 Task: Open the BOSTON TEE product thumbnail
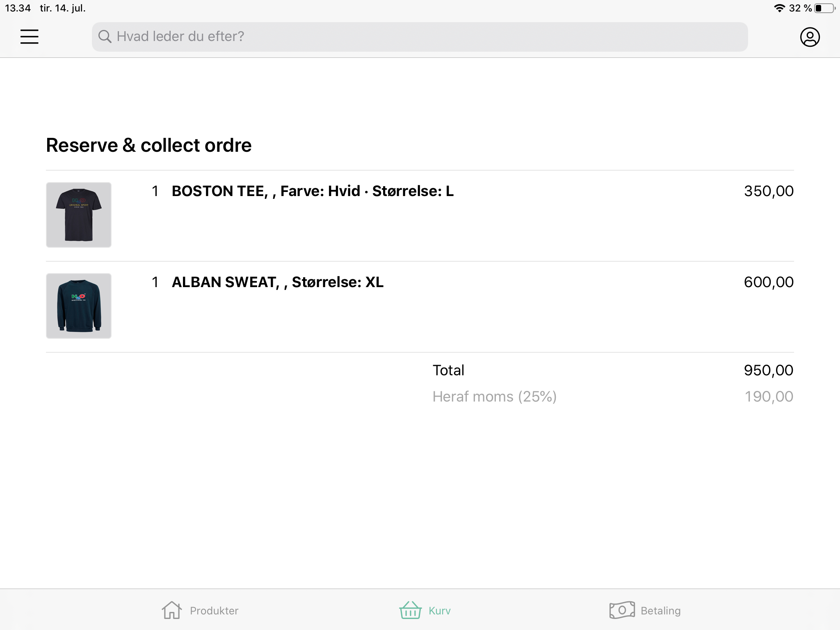point(79,215)
